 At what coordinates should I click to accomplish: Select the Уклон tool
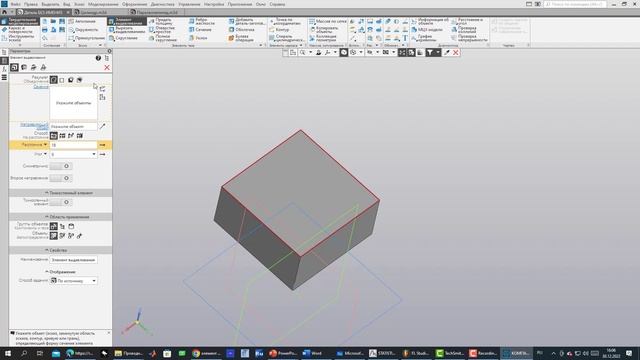pos(198,38)
